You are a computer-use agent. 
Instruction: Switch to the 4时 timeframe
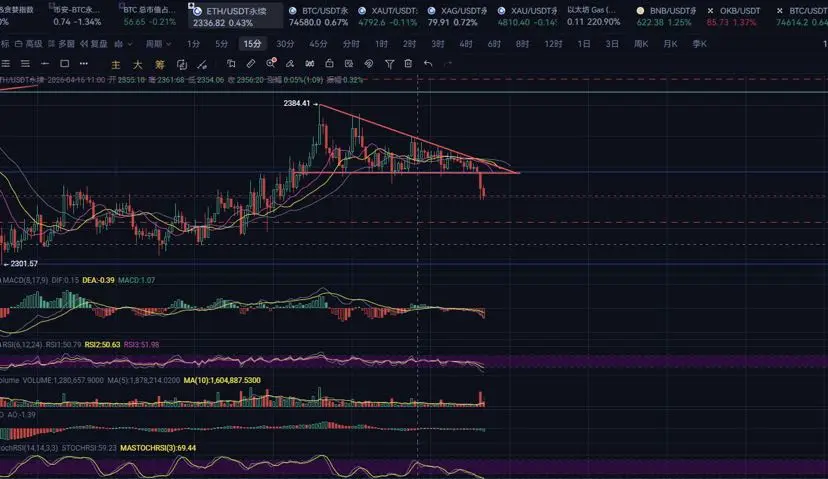[x=466, y=44]
